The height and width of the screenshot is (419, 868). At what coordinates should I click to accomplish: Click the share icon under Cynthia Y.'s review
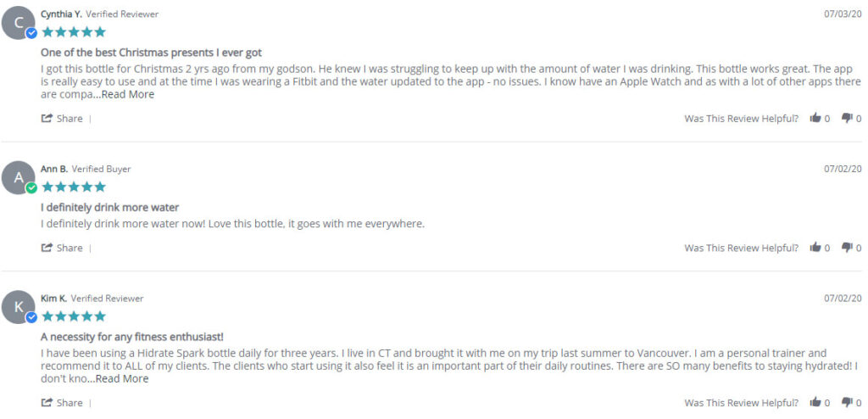47,118
